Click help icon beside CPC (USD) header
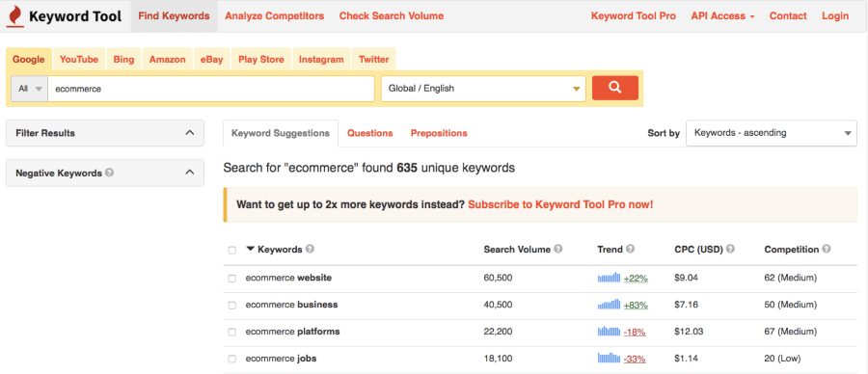The image size is (868, 374). 731,249
